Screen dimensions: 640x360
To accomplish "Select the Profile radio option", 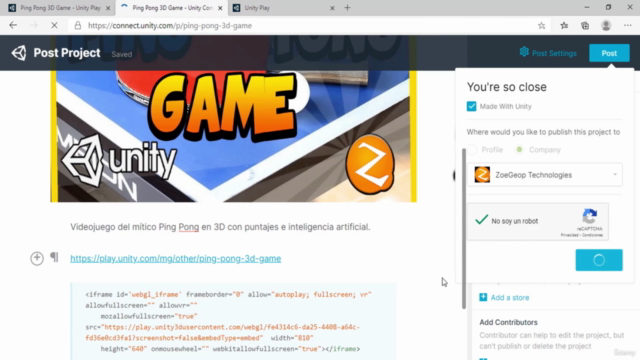I will point(472,149).
